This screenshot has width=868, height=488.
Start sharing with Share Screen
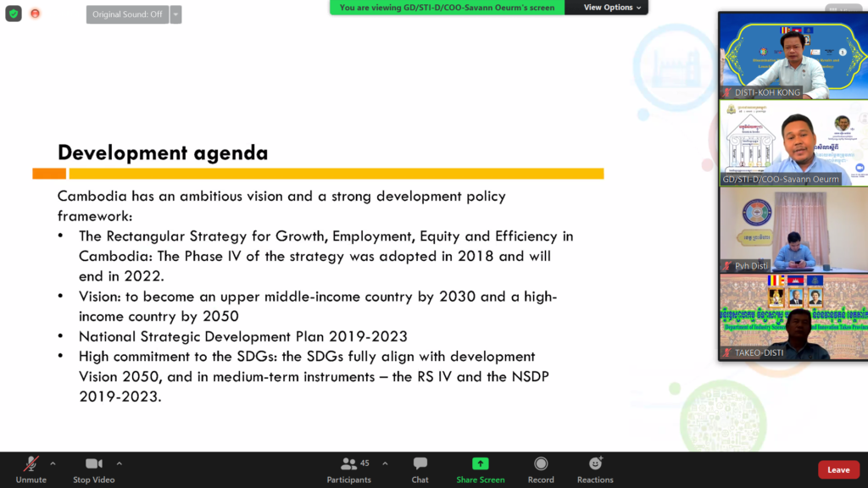tap(480, 469)
